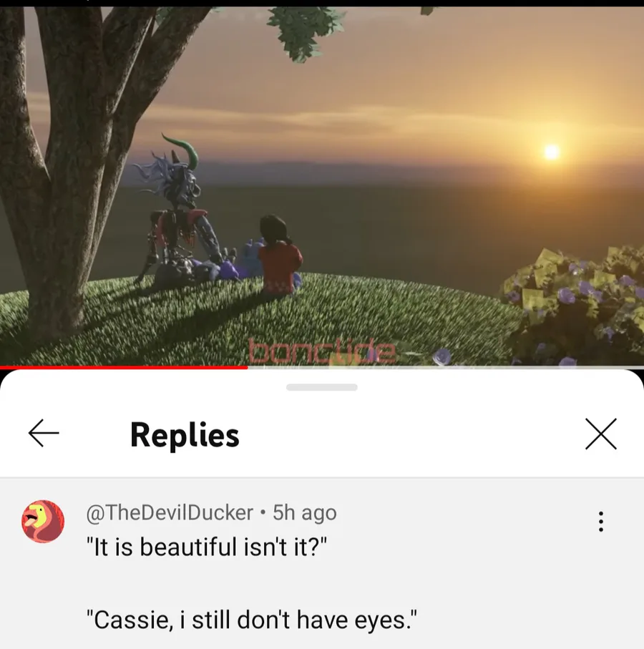The height and width of the screenshot is (649, 644).
Task: Select the "Cassie, i still don't have eyes." line
Action: click(x=252, y=620)
